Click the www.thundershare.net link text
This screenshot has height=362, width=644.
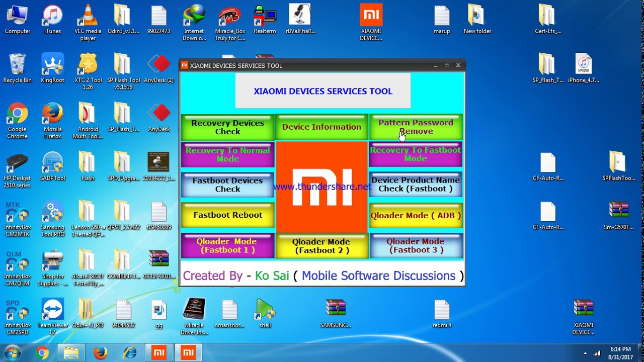point(322,187)
